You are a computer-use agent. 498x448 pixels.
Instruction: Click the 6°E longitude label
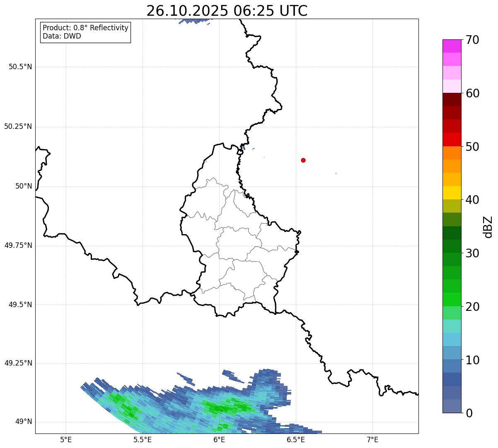[219, 439]
